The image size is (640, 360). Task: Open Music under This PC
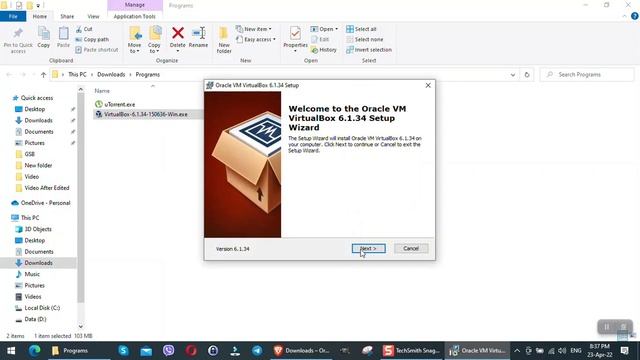(x=32, y=274)
